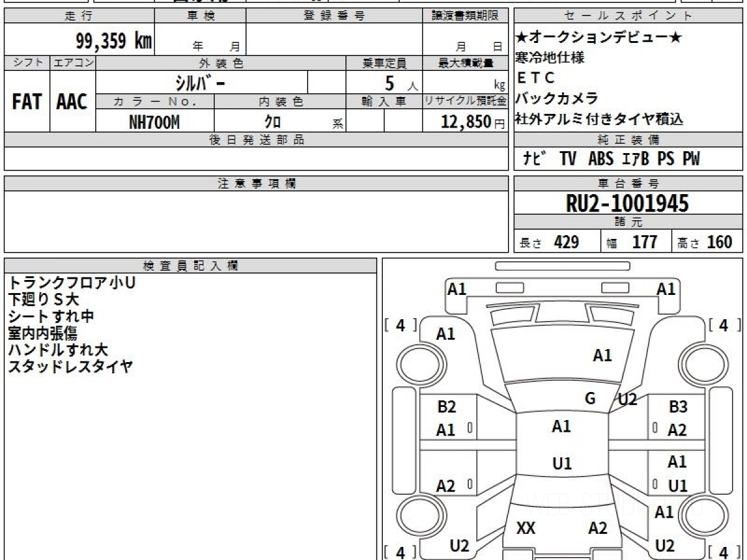Screen dimensions: 747x560
Task: Select the PW equipment code
Action: [691, 159]
